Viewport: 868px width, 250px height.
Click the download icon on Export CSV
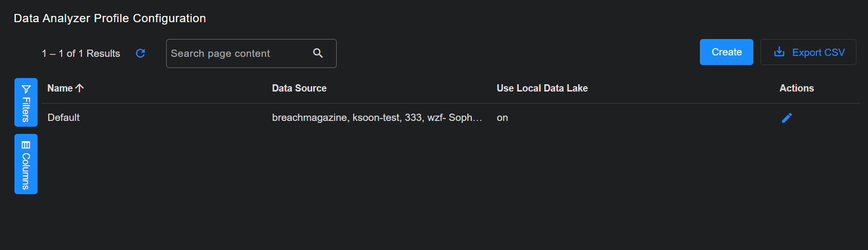click(x=779, y=52)
